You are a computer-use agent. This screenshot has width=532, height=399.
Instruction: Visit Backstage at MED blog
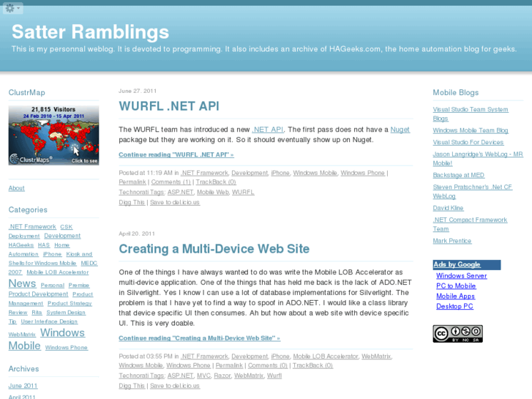pyautogui.click(x=458, y=175)
